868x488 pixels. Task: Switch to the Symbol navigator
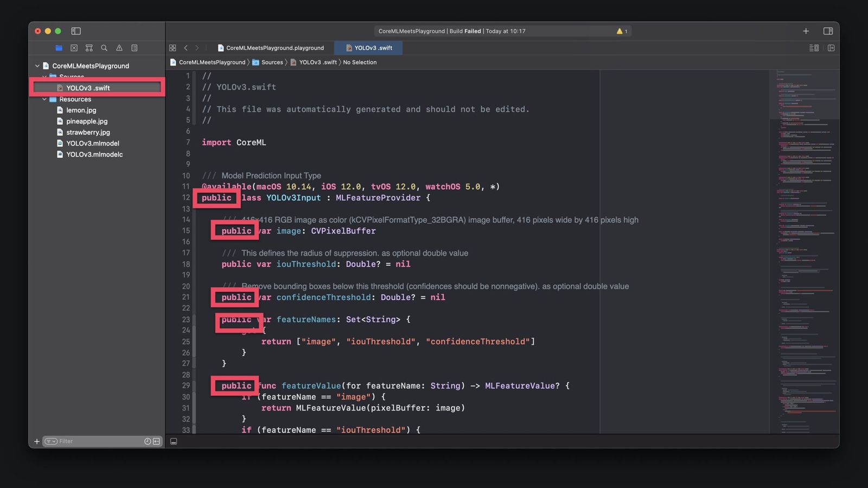pos(89,48)
